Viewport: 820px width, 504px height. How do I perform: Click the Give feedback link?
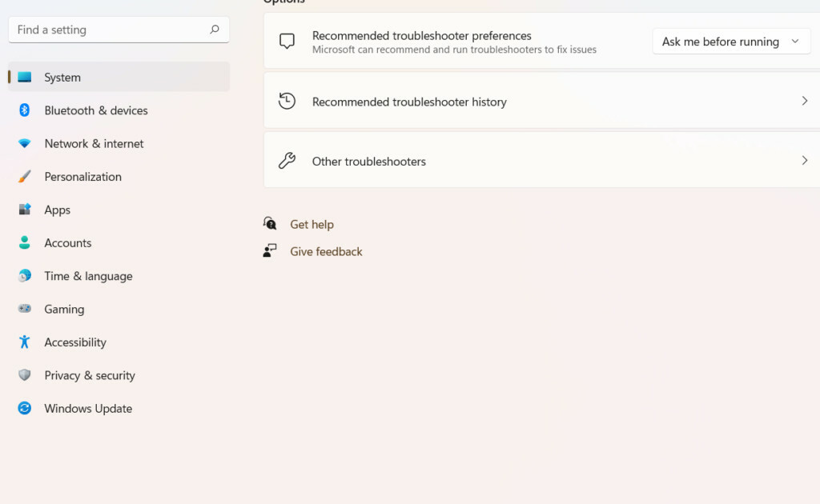coord(326,252)
